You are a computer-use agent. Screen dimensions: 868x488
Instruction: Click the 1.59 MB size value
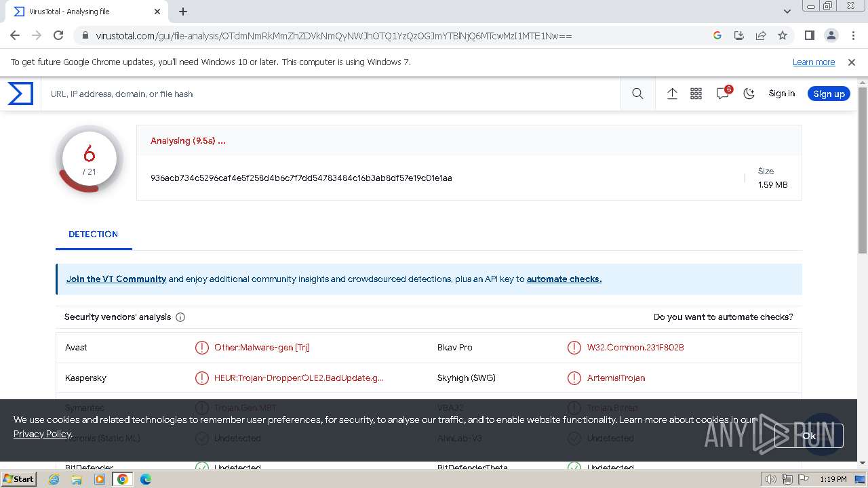click(773, 185)
